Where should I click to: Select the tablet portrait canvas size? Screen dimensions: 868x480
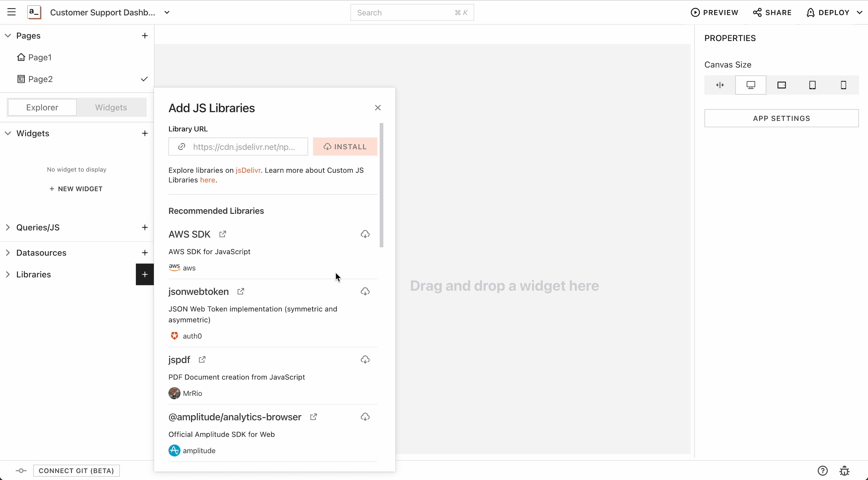(813, 85)
